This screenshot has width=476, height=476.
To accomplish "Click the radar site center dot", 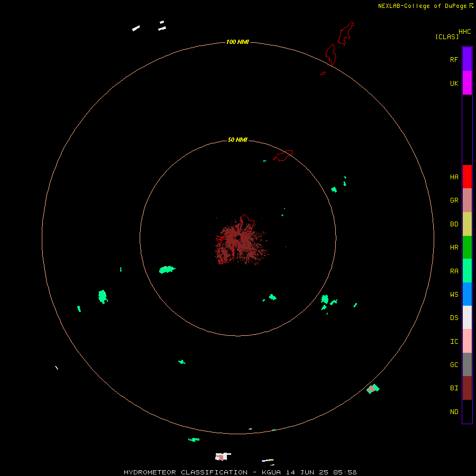I will click(239, 237).
